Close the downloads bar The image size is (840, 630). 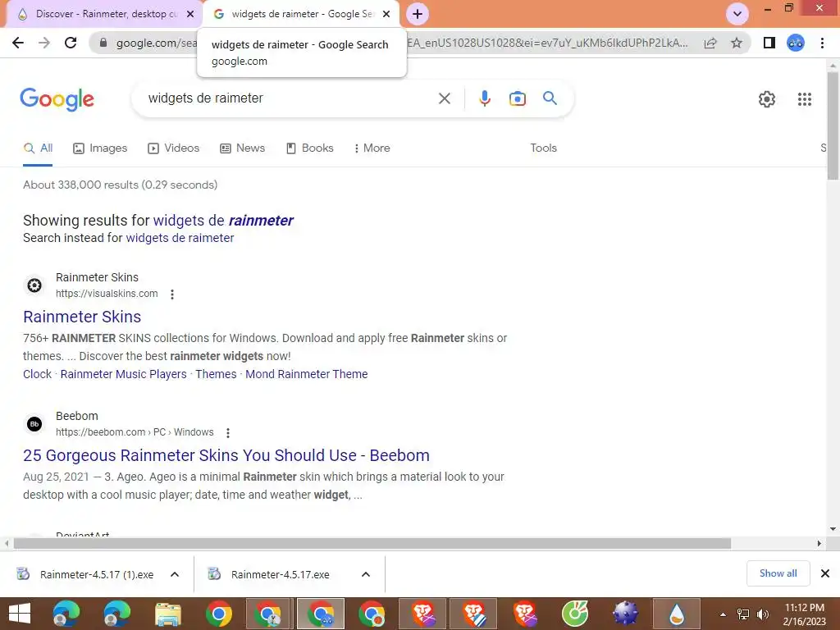point(825,573)
